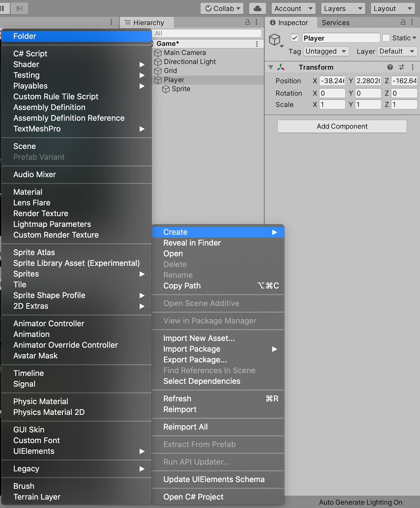The image size is (420, 508).
Task: Open Inspector panel three-dot options menu
Action: [412, 22]
